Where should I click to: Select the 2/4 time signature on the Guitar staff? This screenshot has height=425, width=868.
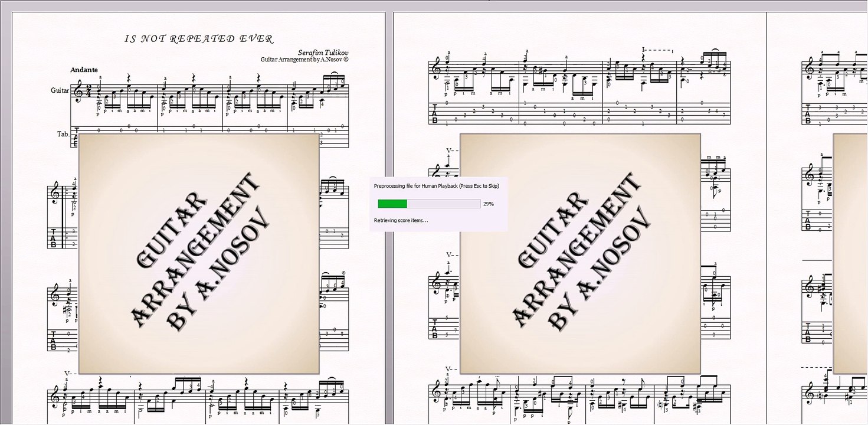pyautogui.click(x=89, y=91)
